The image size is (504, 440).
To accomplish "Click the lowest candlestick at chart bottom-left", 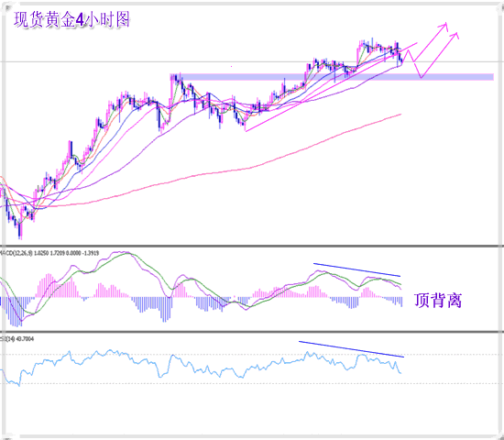I will coord(20,231).
